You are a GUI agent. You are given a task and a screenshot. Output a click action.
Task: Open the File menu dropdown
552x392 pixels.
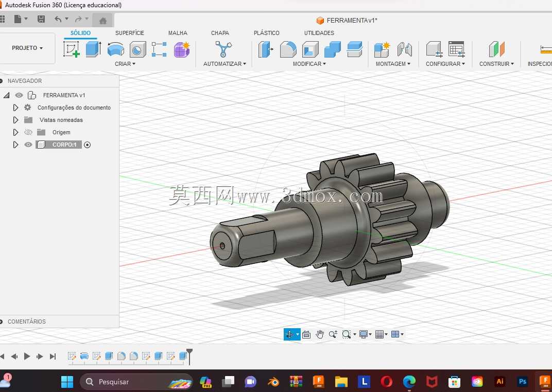point(21,19)
